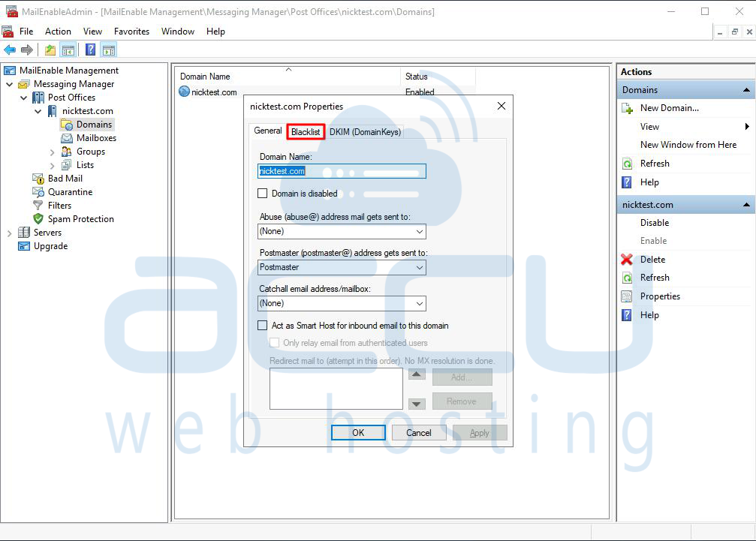Click the Groups icon in the tree
This screenshot has width=756, height=541.
pyautogui.click(x=67, y=152)
